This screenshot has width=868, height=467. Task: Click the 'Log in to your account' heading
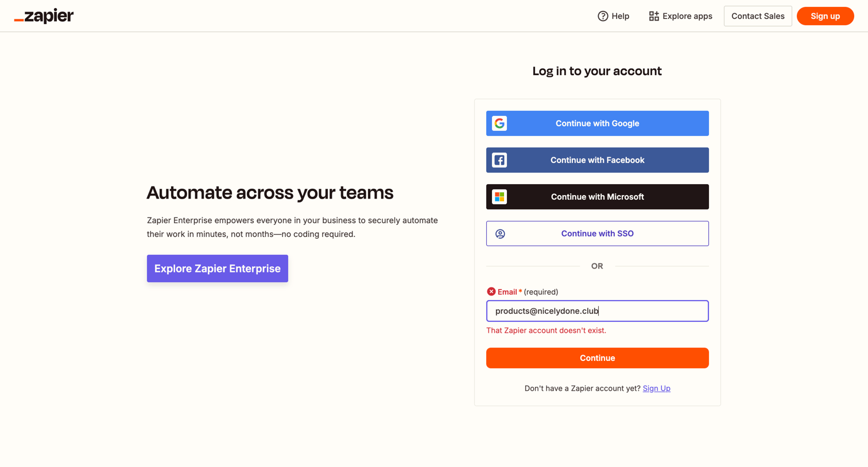597,71
